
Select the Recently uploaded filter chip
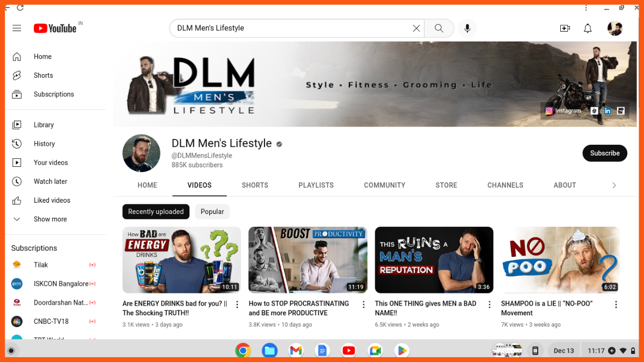tap(156, 211)
